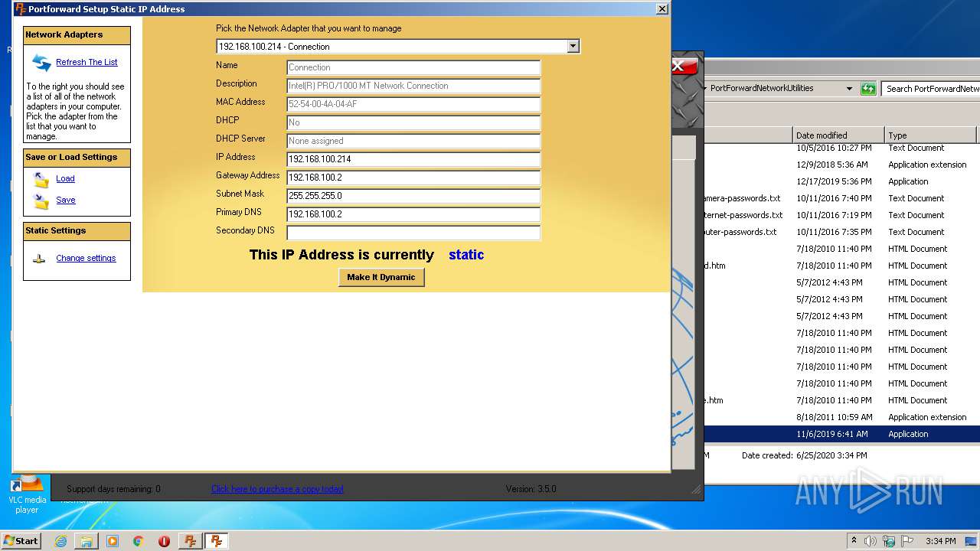Select the file dated 10/11/2016 7:19 PM

coord(842,215)
